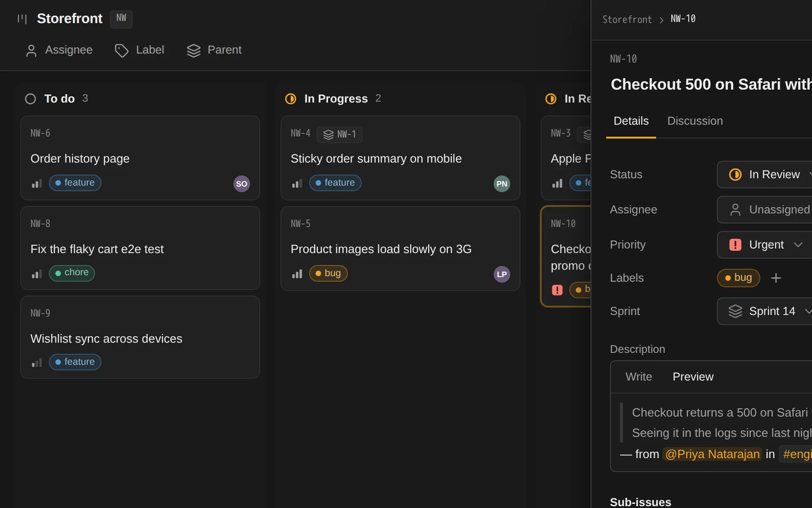Click feature label on Sticky order summary card

pos(335,183)
